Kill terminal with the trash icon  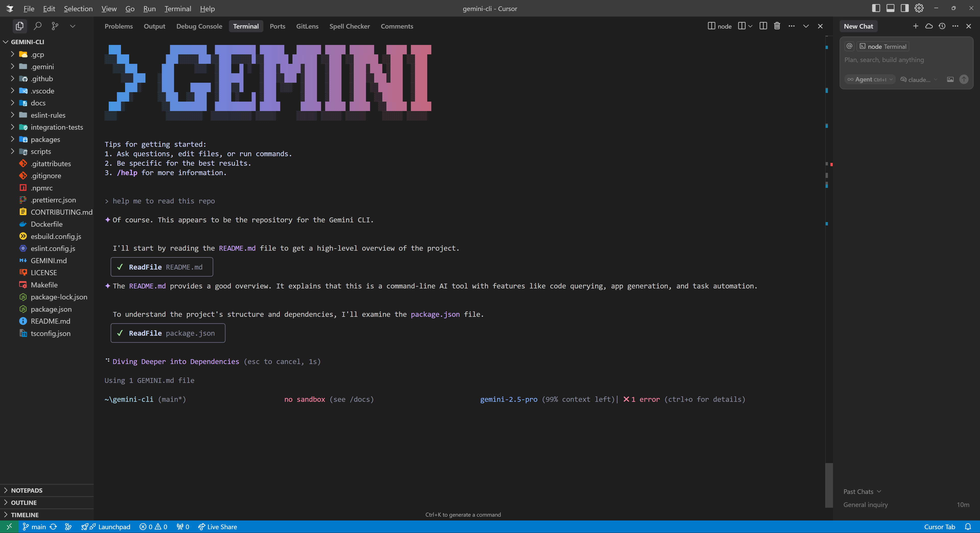click(x=777, y=26)
